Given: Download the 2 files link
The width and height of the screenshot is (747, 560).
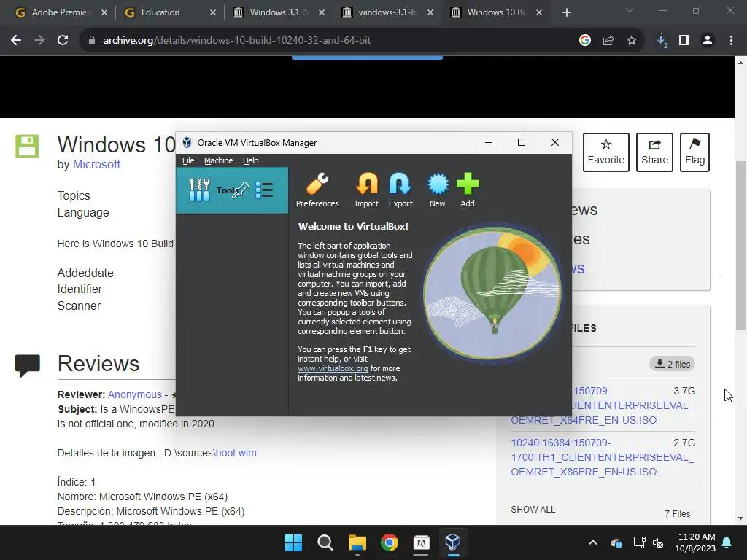Looking at the screenshot, I should [672, 365].
